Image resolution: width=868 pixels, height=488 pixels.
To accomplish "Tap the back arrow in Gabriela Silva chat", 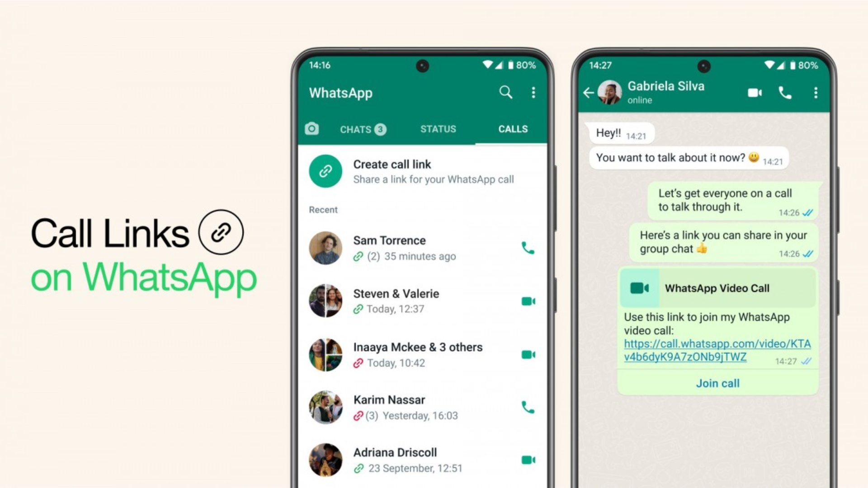I will (x=590, y=91).
